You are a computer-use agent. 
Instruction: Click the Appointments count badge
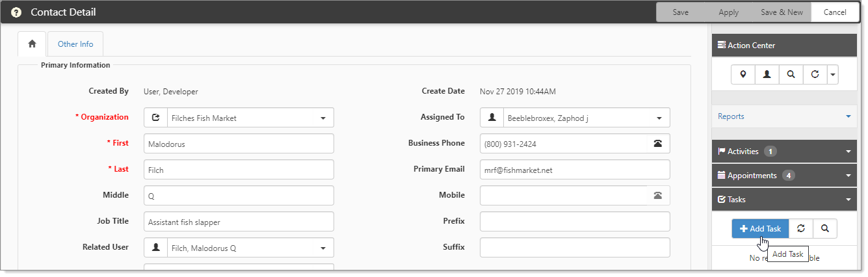pos(789,176)
